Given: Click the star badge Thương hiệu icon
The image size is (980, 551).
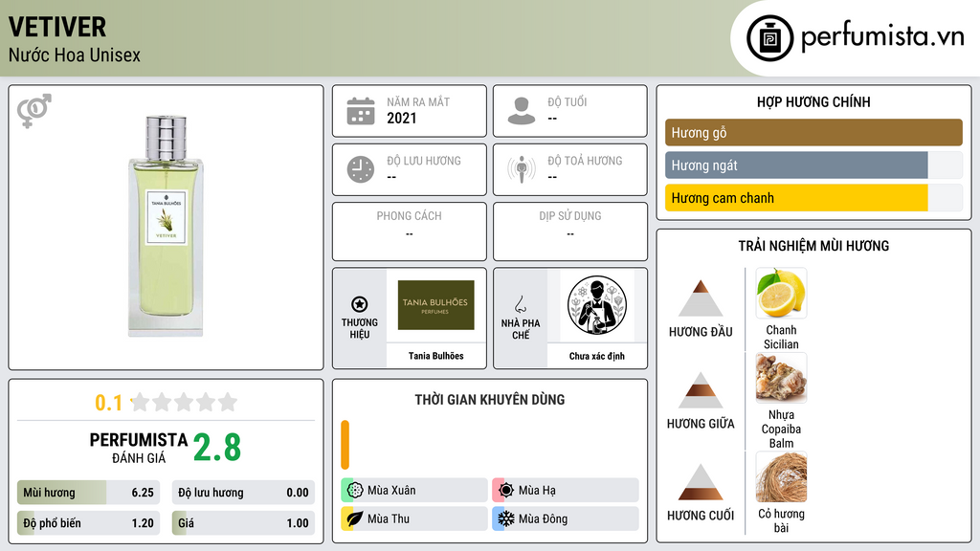Looking at the screenshot, I should (x=360, y=304).
